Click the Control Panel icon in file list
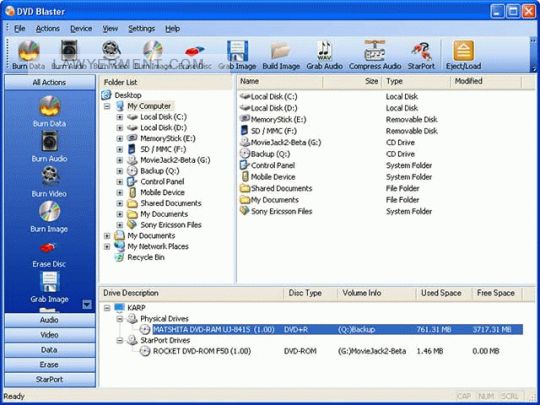The width and height of the screenshot is (540, 405). 245,165
